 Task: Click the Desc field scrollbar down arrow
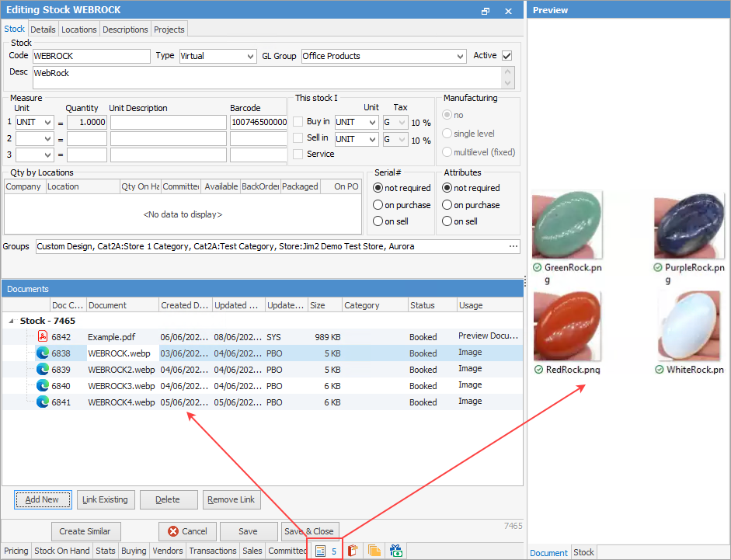pos(508,82)
